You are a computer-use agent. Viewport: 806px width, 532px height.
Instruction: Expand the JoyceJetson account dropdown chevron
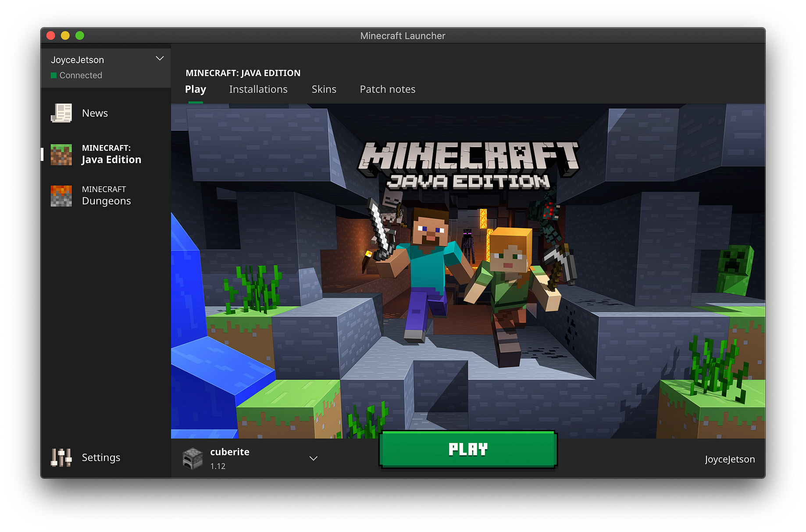(160, 58)
